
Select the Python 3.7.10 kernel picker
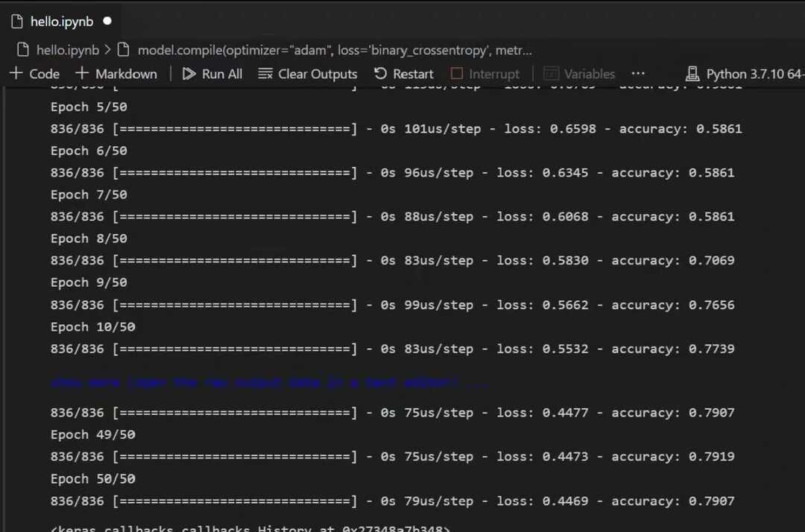click(x=745, y=74)
